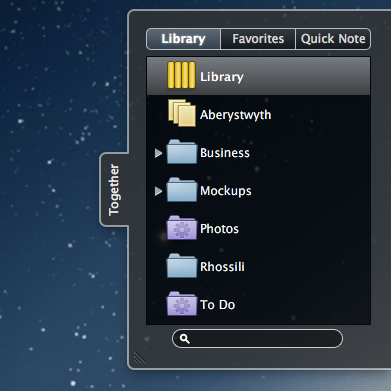Select the "Rhossili" folder label

(222, 267)
